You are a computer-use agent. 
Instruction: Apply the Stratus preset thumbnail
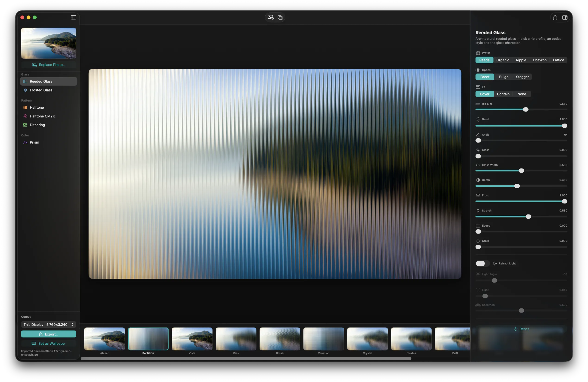pos(411,339)
